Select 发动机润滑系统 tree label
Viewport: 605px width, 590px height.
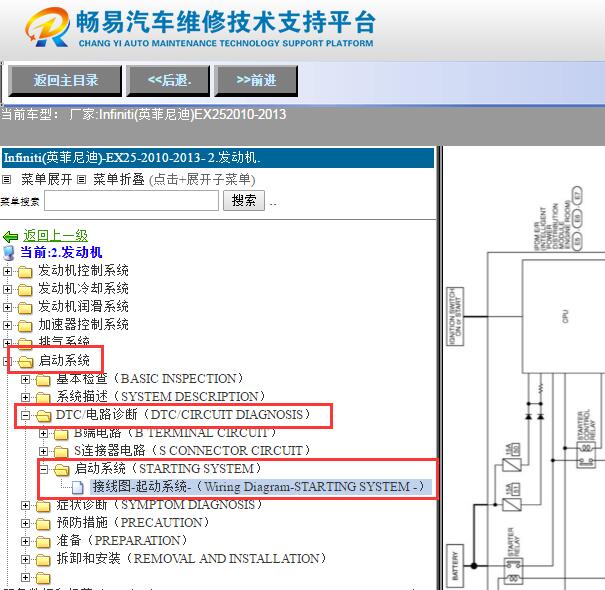83,307
